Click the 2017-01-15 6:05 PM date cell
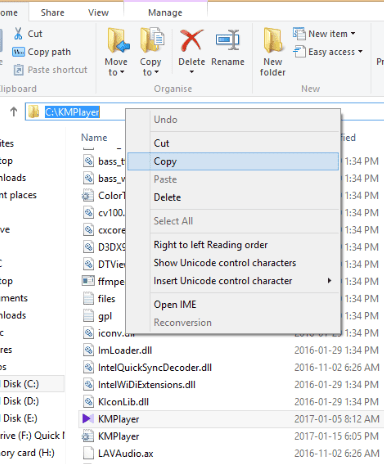Viewport: 384px width, 464px height. (337, 436)
